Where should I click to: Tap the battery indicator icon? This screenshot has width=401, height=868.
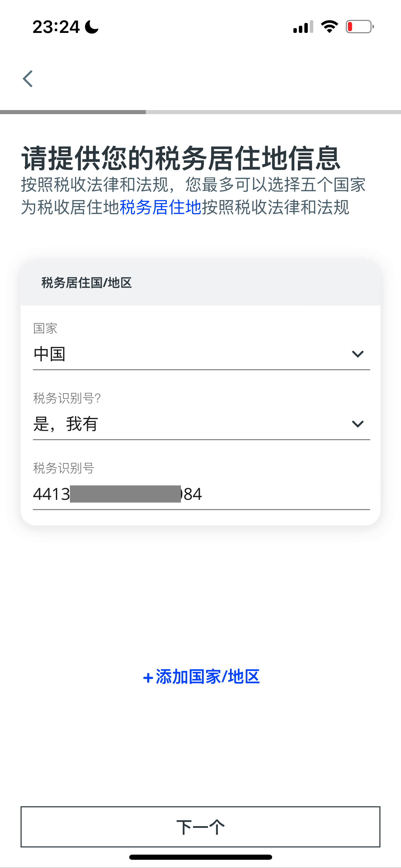[360, 27]
